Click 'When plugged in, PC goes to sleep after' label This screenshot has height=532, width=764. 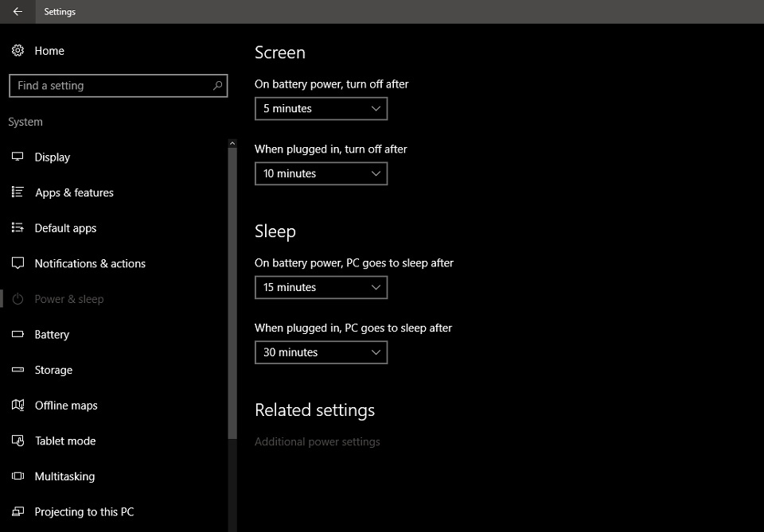click(353, 328)
